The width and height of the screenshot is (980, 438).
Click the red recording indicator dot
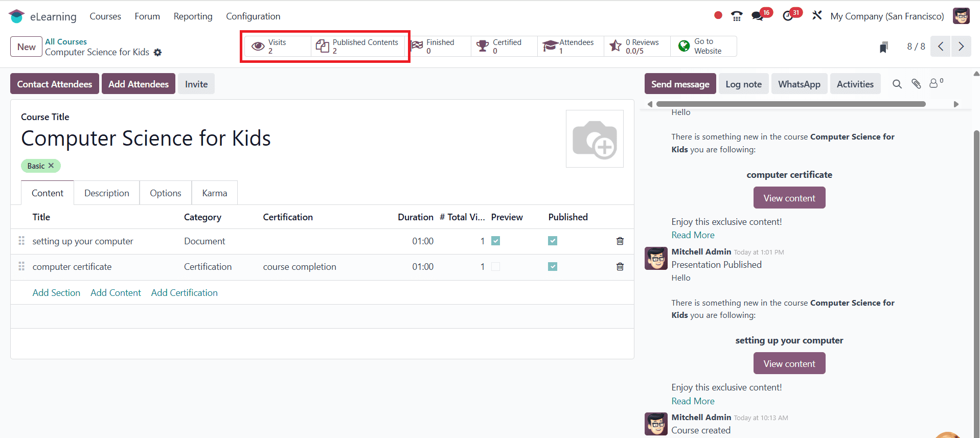(718, 15)
